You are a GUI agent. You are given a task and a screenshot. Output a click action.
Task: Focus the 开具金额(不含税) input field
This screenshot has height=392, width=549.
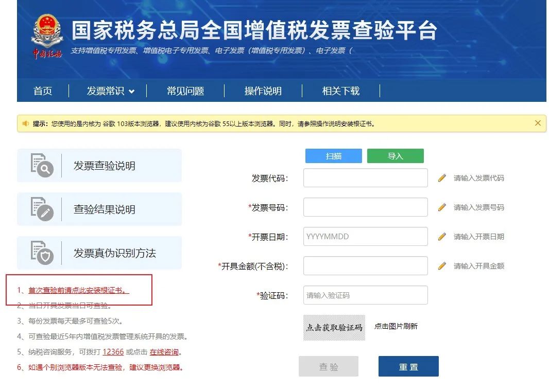(366, 266)
